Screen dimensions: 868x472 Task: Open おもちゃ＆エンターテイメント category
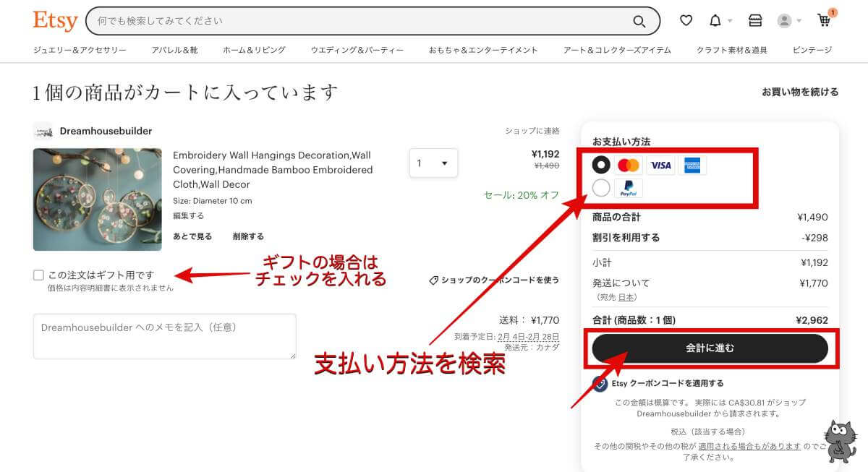483,50
